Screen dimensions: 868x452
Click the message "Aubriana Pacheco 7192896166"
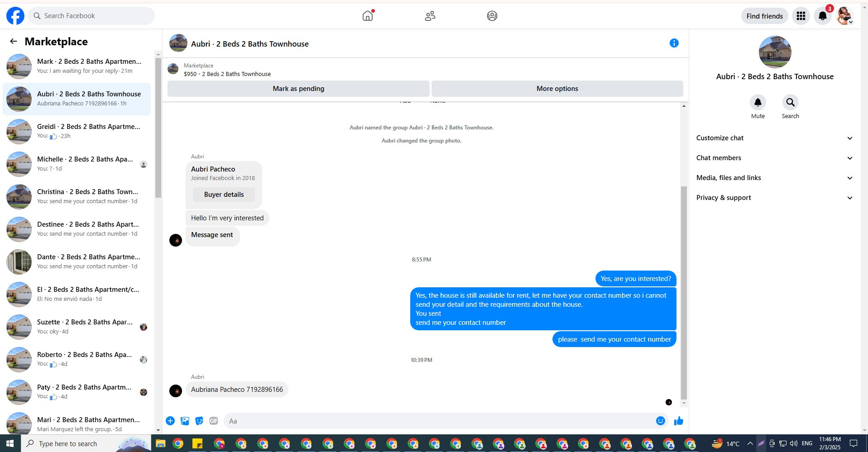coord(237,390)
